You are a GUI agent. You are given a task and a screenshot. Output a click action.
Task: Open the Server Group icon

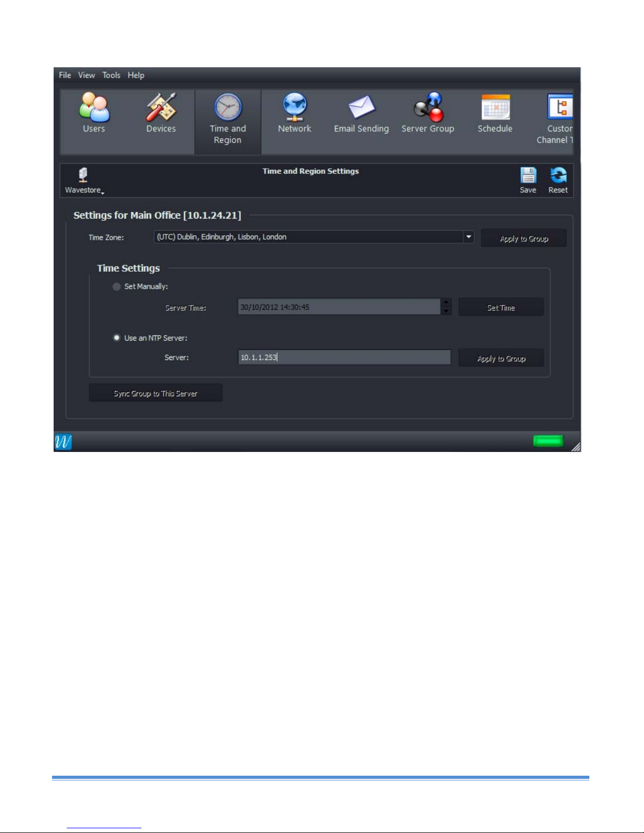pyautogui.click(x=428, y=107)
